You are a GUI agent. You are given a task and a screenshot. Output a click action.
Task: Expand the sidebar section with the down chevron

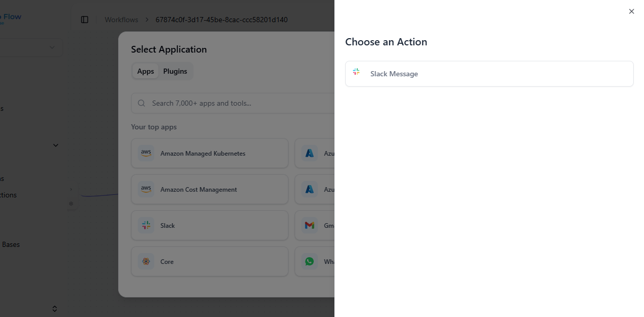point(56,145)
